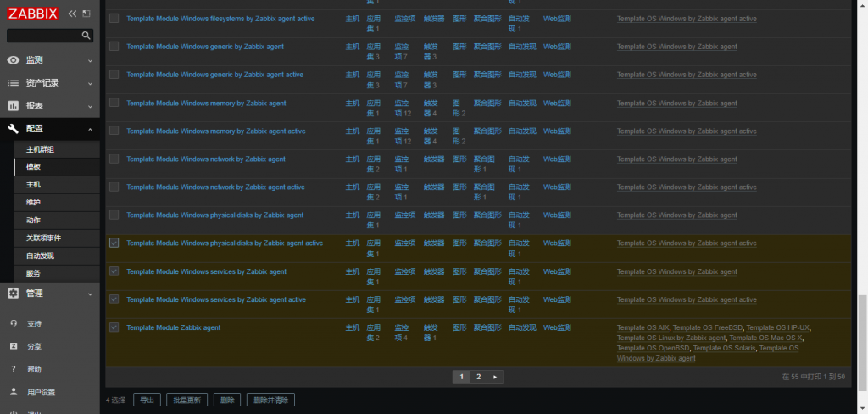The image size is (868, 414).
Task: Click the list icon for 资产记录
Action: coord(14,83)
